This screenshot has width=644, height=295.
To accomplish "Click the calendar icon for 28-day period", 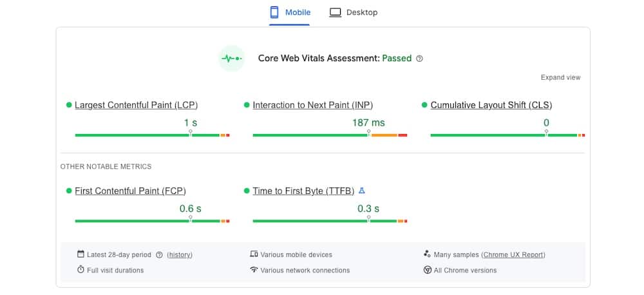I will (x=80, y=254).
